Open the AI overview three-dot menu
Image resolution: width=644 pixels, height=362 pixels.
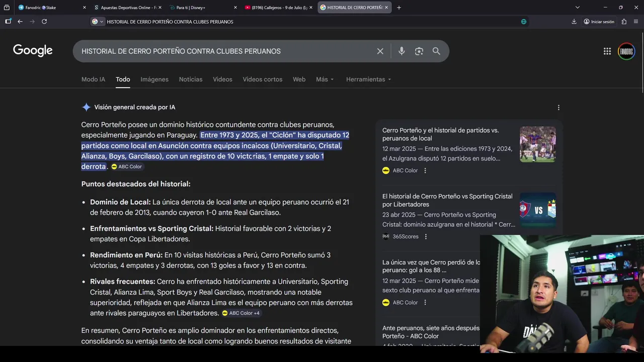pyautogui.click(x=558, y=108)
